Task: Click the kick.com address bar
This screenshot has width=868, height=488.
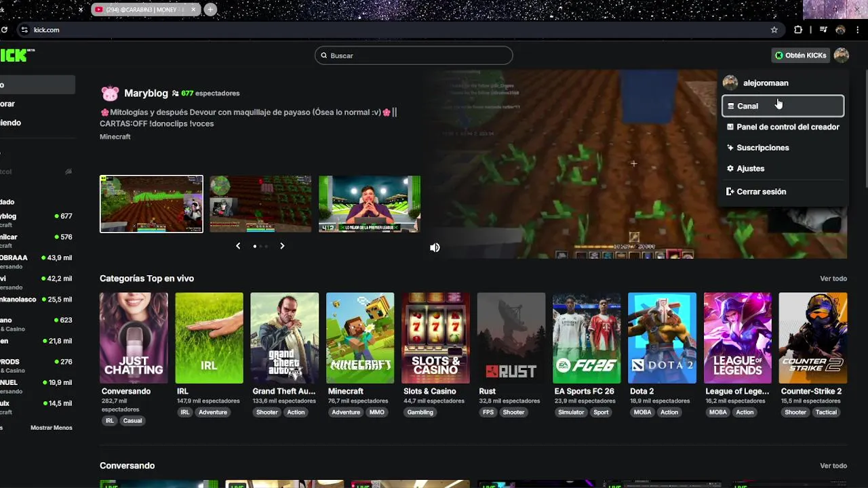Action: point(400,30)
